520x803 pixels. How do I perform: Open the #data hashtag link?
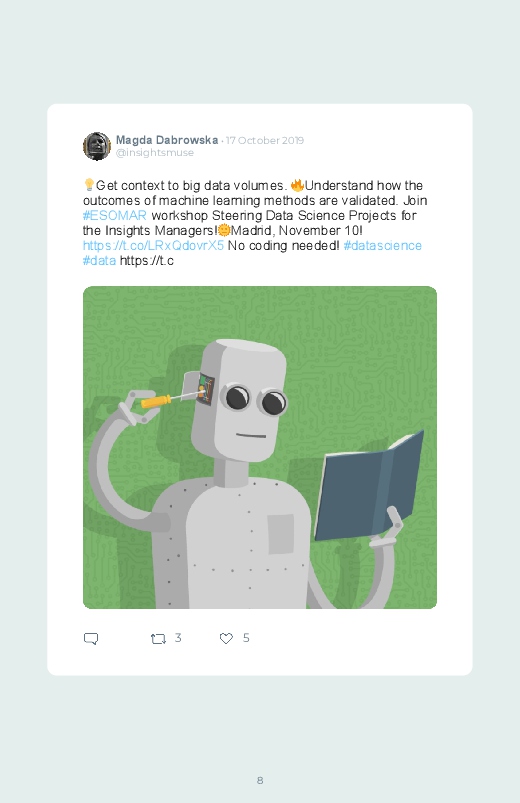tap(99, 261)
